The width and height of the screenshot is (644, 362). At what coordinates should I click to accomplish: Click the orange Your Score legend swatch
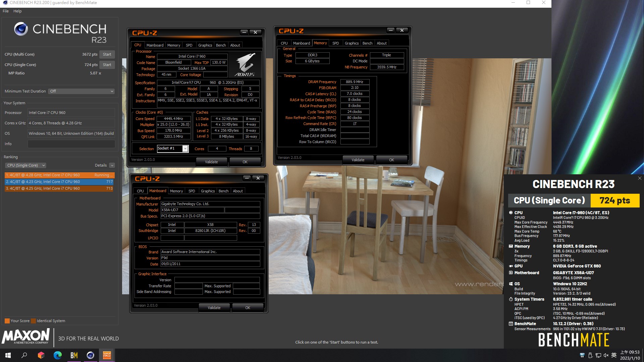point(7,321)
